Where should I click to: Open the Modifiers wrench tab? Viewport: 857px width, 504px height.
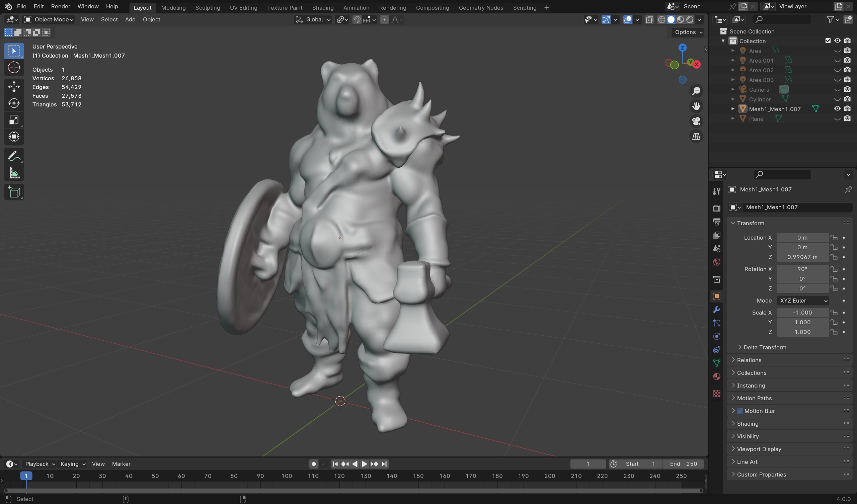click(x=716, y=310)
